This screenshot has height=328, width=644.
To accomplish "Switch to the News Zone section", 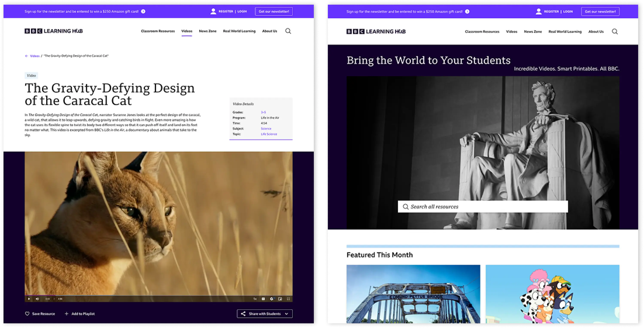I will (x=208, y=31).
